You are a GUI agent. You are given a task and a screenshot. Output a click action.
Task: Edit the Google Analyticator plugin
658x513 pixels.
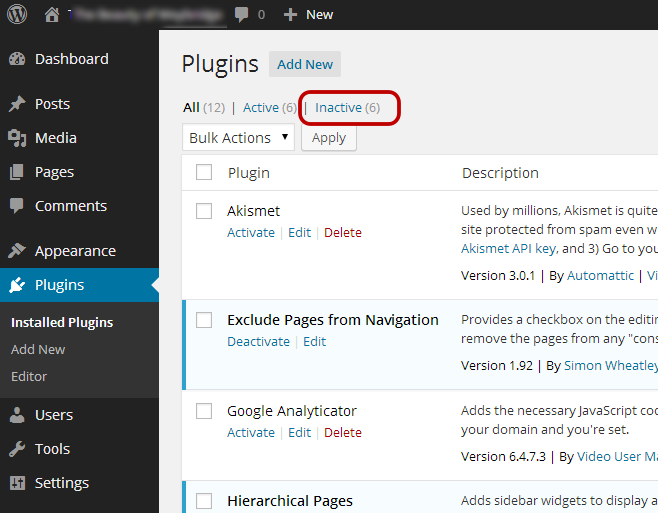tap(300, 432)
